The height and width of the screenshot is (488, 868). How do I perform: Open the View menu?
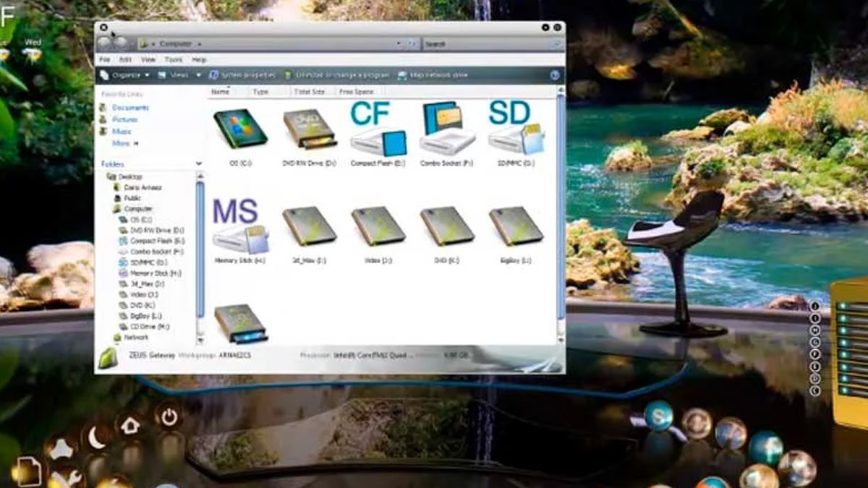point(148,59)
